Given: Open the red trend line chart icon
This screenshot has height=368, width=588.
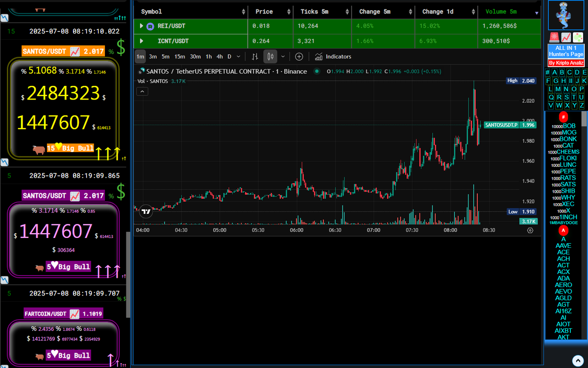Looking at the screenshot, I should 566,37.
